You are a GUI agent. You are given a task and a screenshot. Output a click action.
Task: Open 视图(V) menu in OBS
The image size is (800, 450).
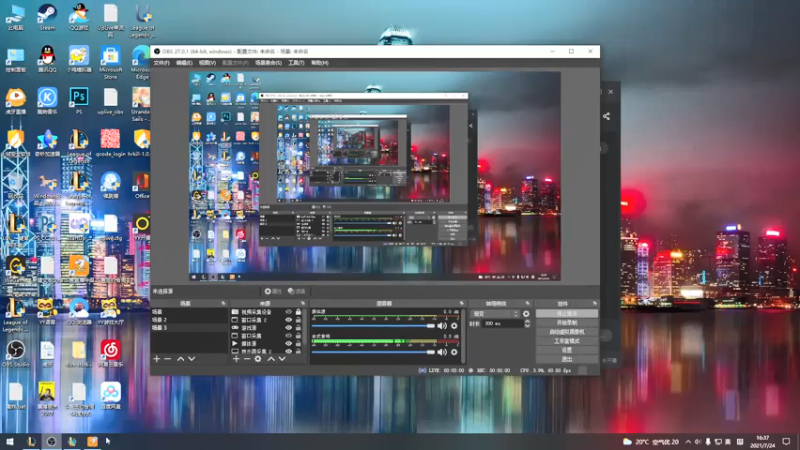[207, 63]
